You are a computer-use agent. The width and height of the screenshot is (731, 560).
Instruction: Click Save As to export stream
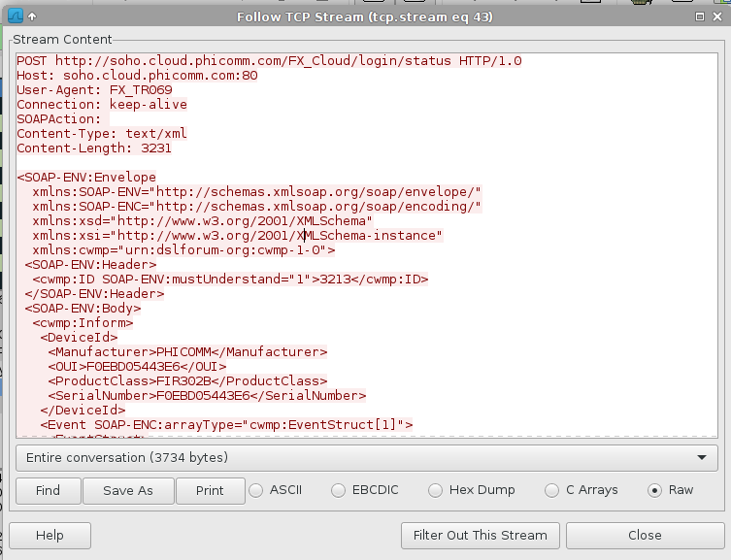[x=129, y=490]
